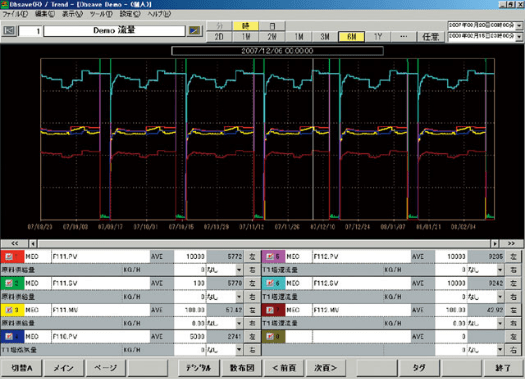Toggle pen 4 checkbox for F116.PV
The image size is (525, 379).
9,336
